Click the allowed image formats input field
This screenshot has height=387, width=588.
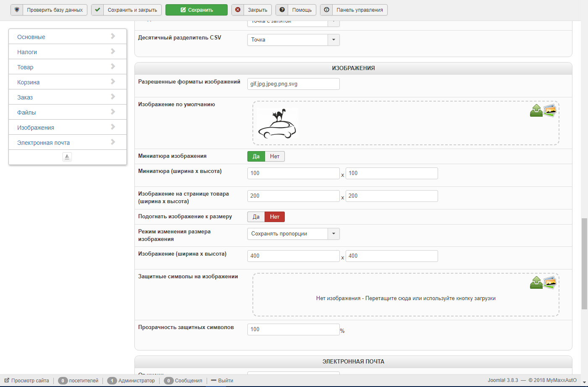point(293,84)
